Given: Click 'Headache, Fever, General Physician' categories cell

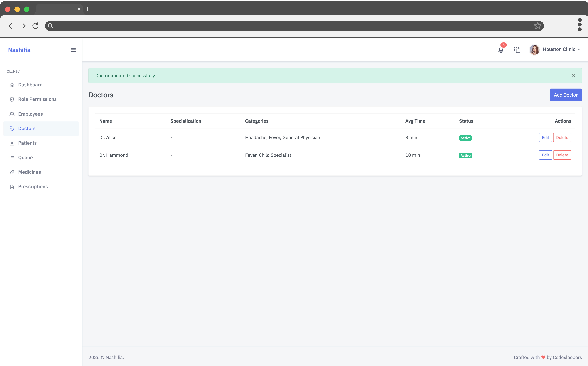Looking at the screenshot, I should click(x=283, y=138).
